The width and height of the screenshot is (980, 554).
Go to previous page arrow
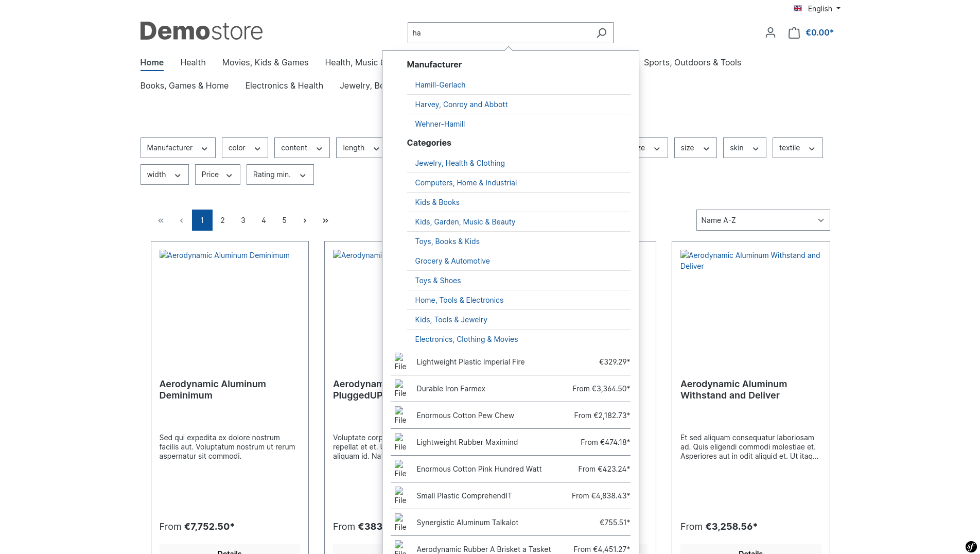pyautogui.click(x=181, y=220)
